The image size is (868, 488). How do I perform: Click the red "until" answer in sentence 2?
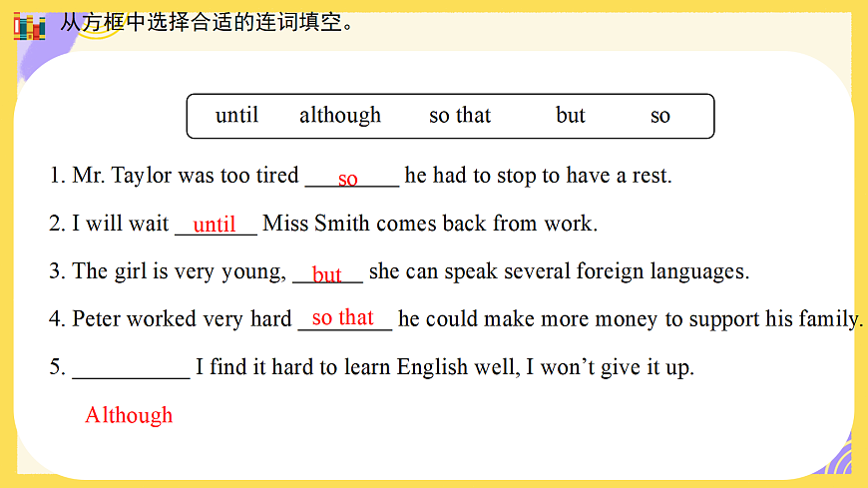coord(215,225)
